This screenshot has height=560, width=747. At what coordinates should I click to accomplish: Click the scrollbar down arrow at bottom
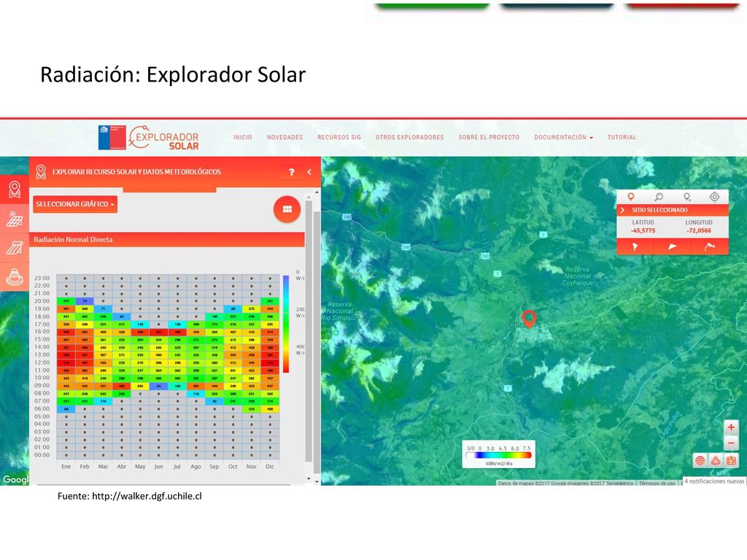(317, 481)
